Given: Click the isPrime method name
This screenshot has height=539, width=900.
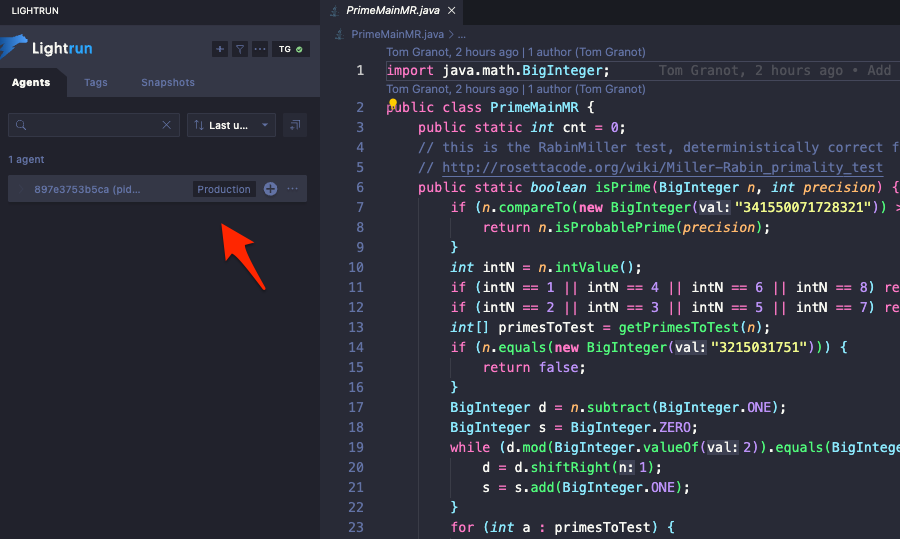Looking at the screenshot, I should 622,188.
